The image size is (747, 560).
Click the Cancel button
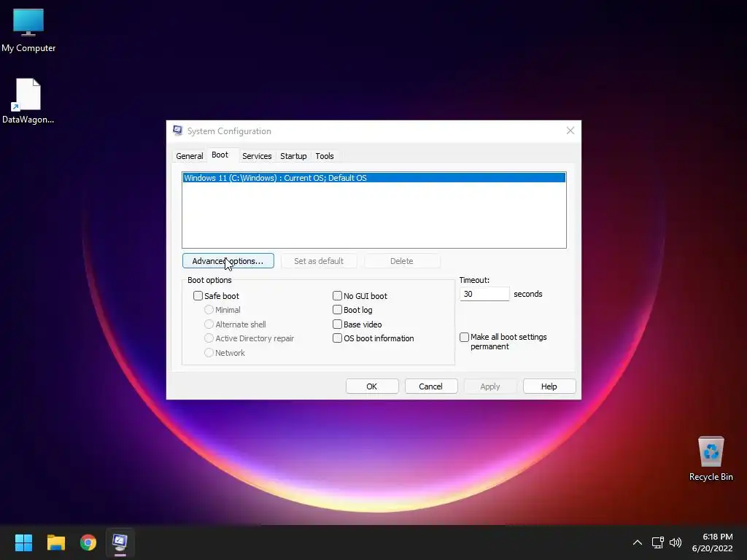pyautogui.click(x=431, y=386)
